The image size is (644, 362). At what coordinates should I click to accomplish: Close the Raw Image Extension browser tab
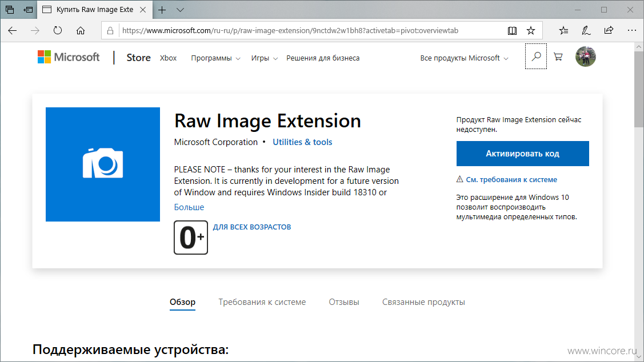point(143,10)
